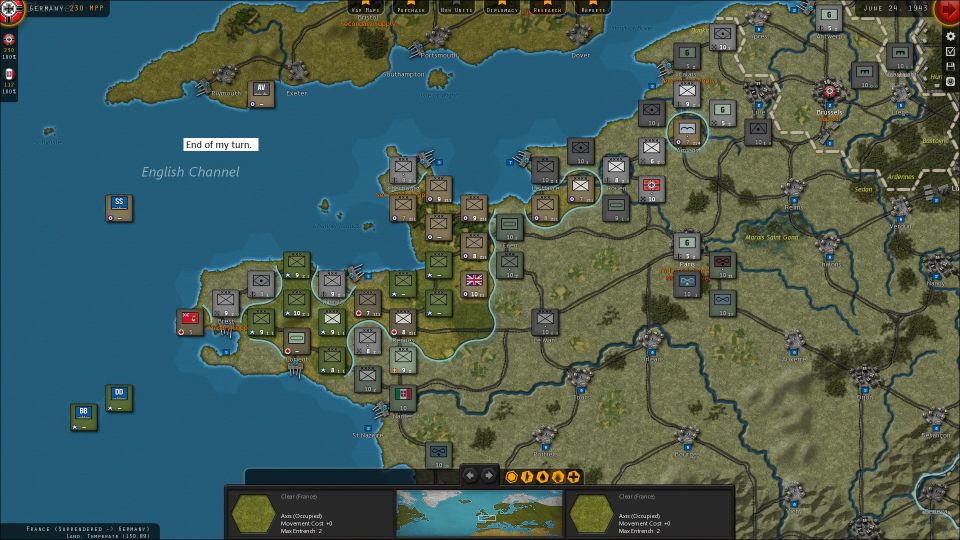Toggle the plus-sign hexagon overlay button

[574, 476]
